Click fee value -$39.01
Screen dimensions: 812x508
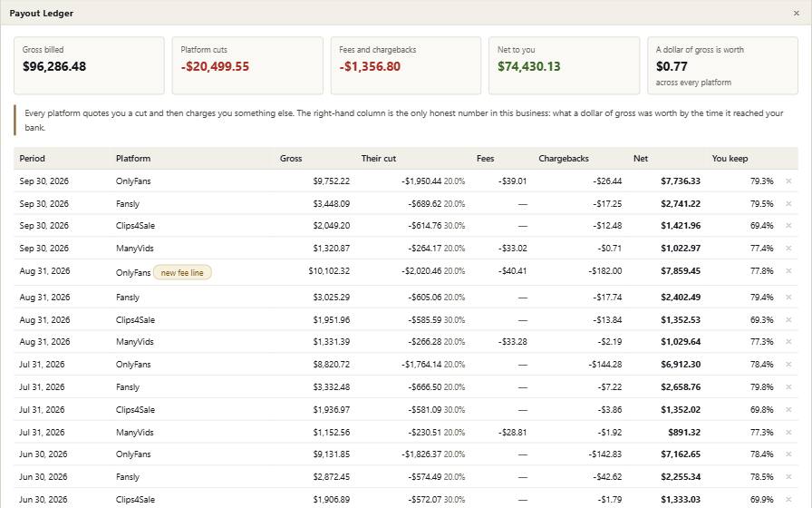click(x=513, y=181)
